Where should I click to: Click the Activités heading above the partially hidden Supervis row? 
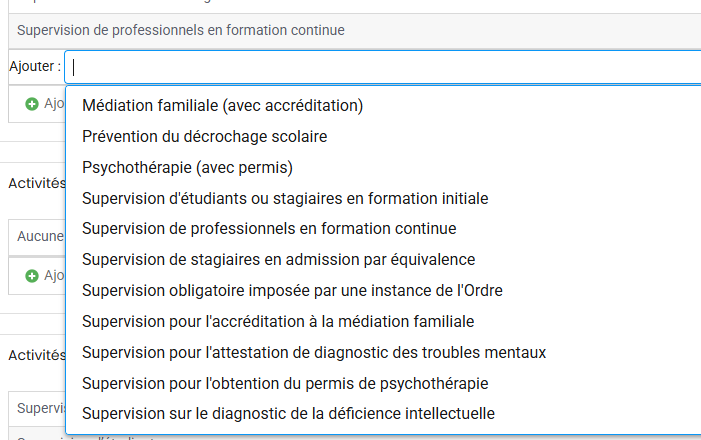click(x=37, y=354)
